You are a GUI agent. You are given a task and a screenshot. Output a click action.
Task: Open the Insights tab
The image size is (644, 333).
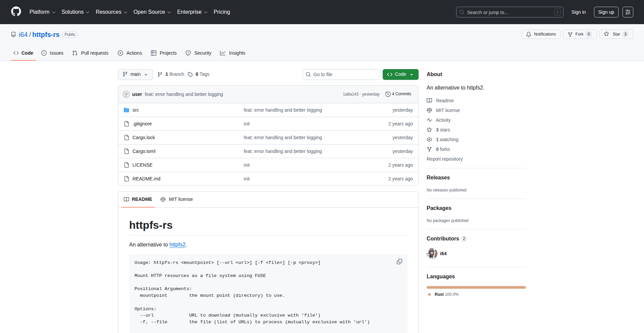233,53
